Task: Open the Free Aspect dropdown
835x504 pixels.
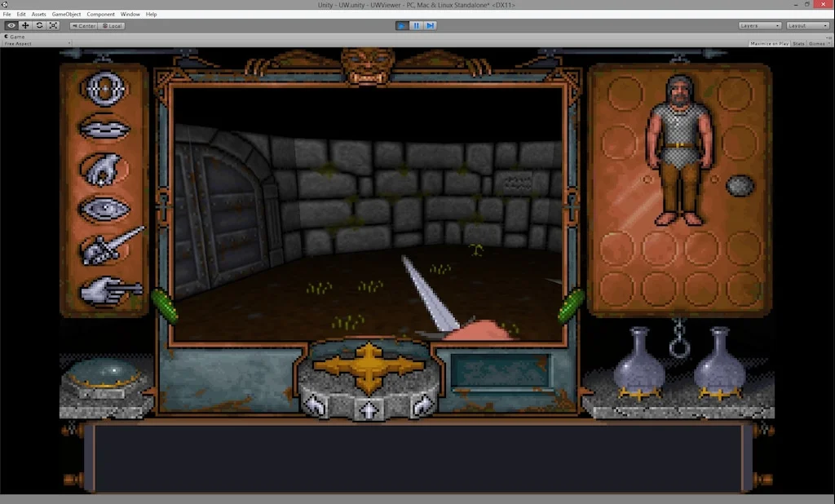Action: tap(37, 44)
